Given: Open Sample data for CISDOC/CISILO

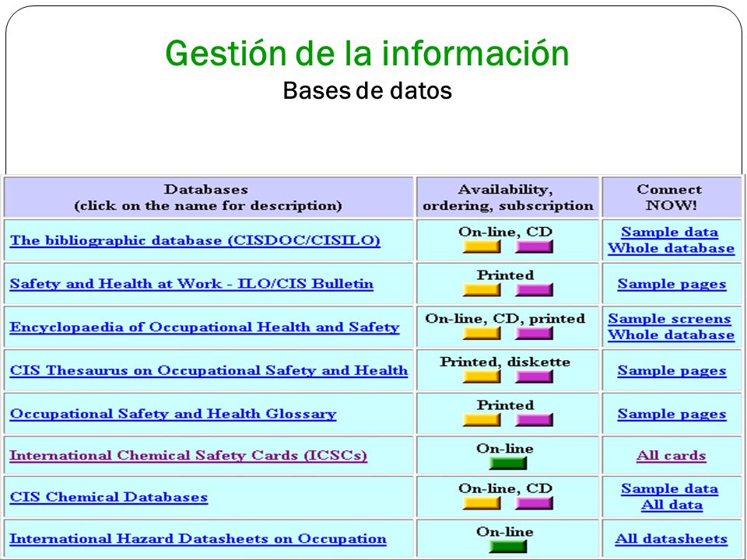Looking at the screenshot, I should click(x=669, y=232).
